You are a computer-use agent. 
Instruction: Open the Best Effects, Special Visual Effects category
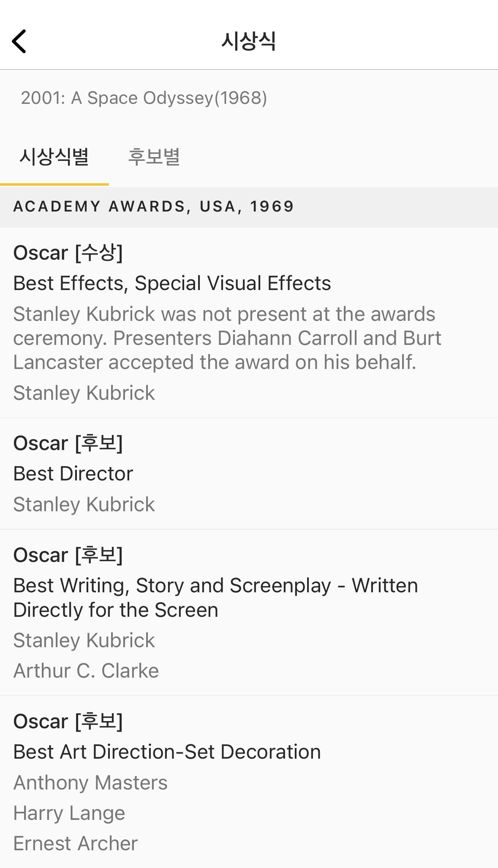[172, 283]
